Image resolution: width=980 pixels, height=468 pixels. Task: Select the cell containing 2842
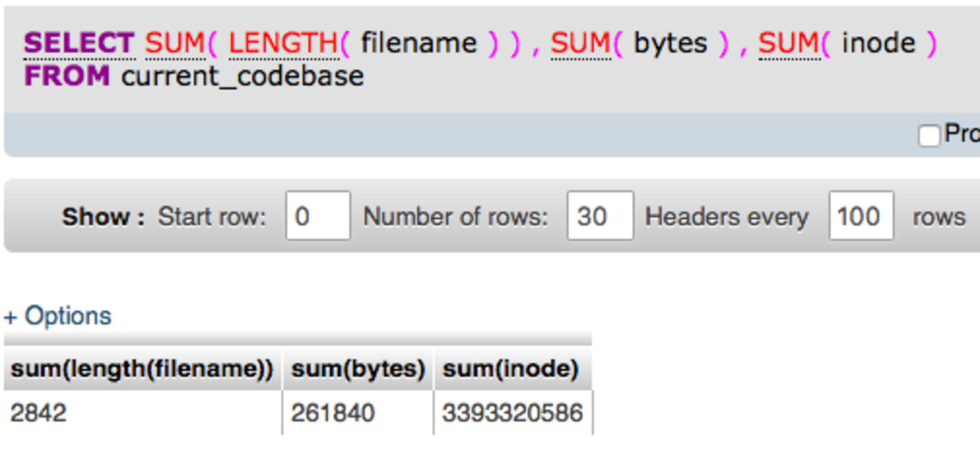pos(38,413)
